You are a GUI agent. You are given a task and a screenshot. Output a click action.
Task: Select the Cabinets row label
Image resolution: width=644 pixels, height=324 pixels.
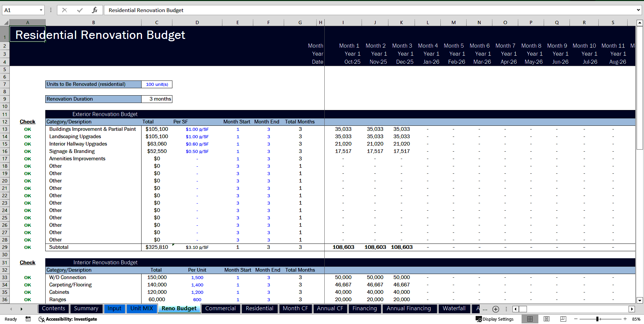[93, 292]
